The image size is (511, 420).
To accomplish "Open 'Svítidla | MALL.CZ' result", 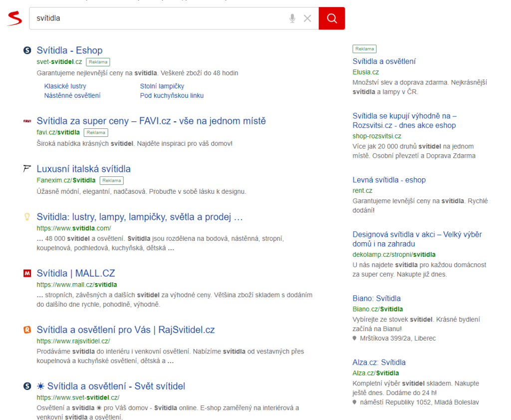I will tap(75, 273).
